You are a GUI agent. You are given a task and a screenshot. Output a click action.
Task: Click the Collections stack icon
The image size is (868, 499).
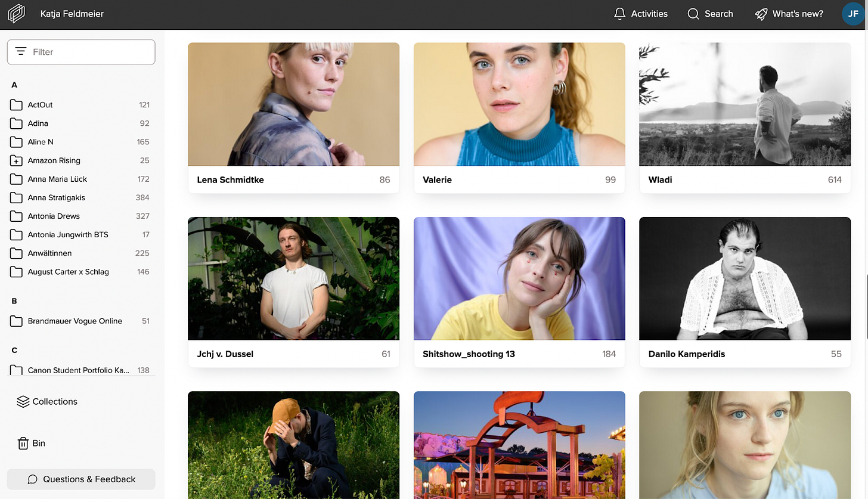pyautogui.click(x=23, y=401)
